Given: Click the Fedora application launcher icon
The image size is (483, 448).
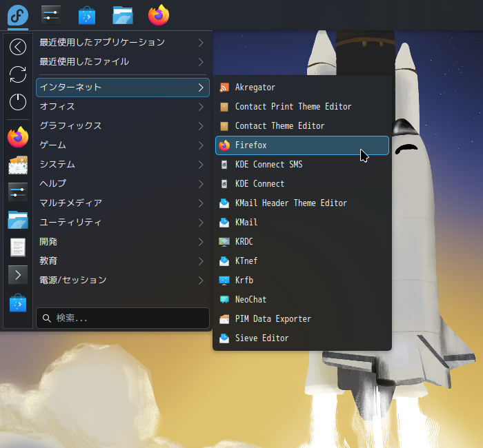Looking at the screenshot, I should (x=18, y=15).
